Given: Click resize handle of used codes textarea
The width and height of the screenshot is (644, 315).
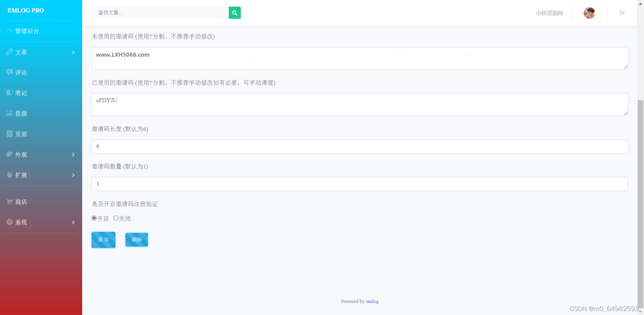Looking at the screenshot, I should (x=626, y=113).
